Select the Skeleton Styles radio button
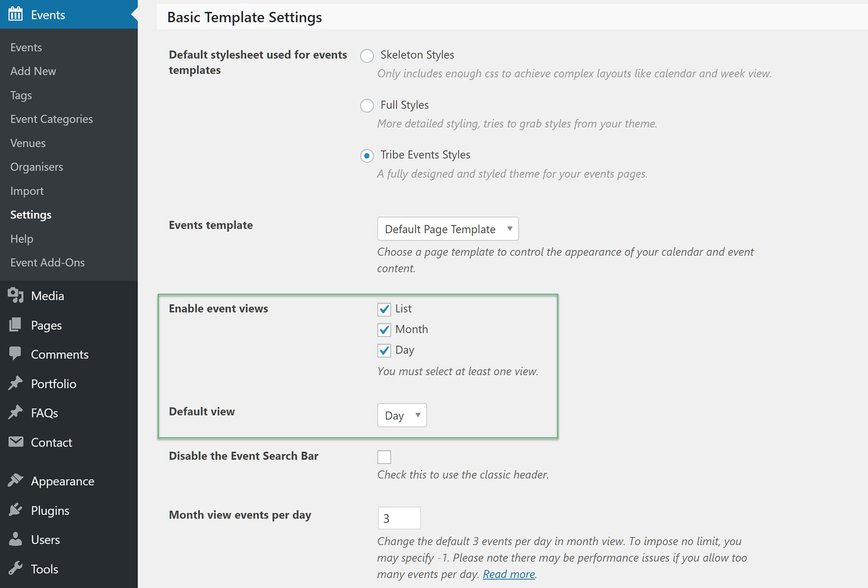The image size is (868, 588). click(367, 56)
